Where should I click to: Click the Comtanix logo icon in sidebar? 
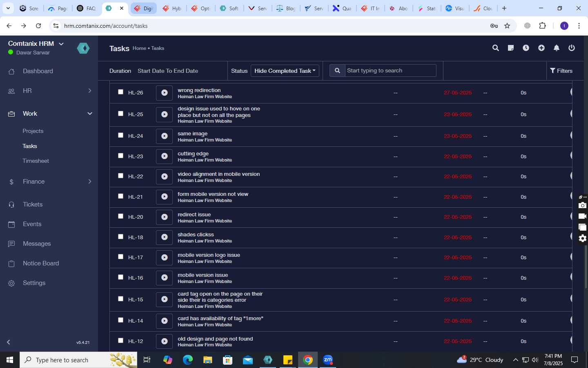[83, 48]
